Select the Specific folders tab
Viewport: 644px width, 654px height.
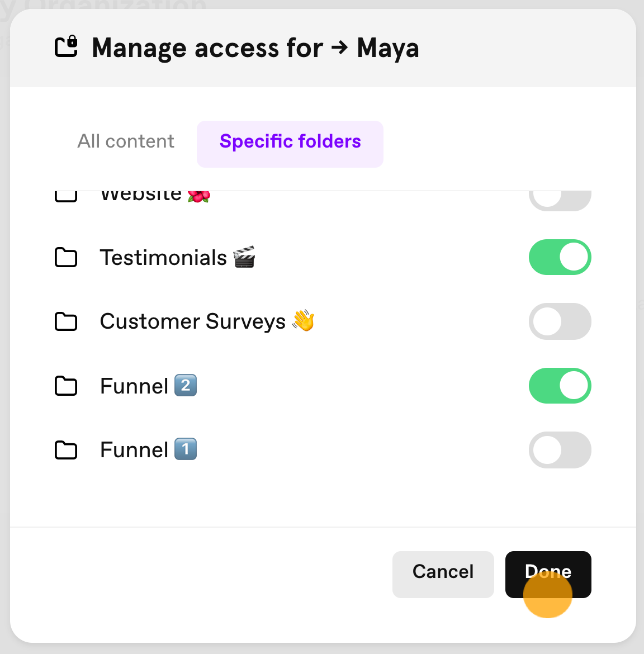(290, 144)
